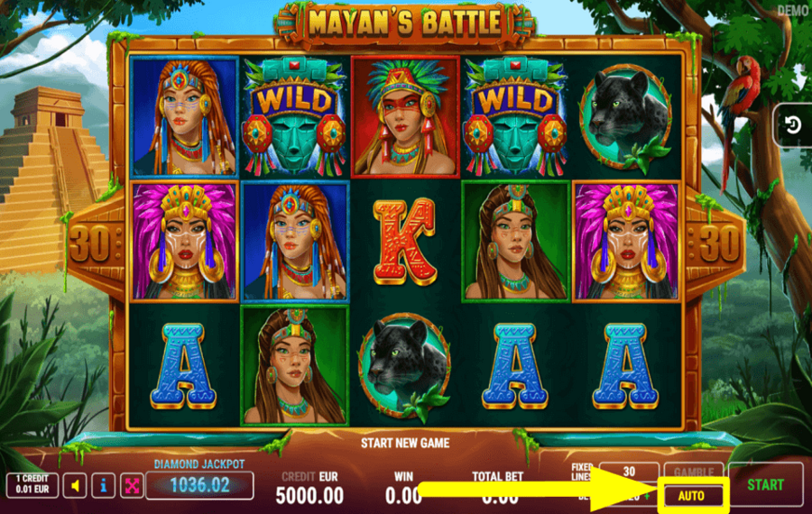Increase bet with the green plus
This screenshot has height=514, width=812.
pos(646,496)
